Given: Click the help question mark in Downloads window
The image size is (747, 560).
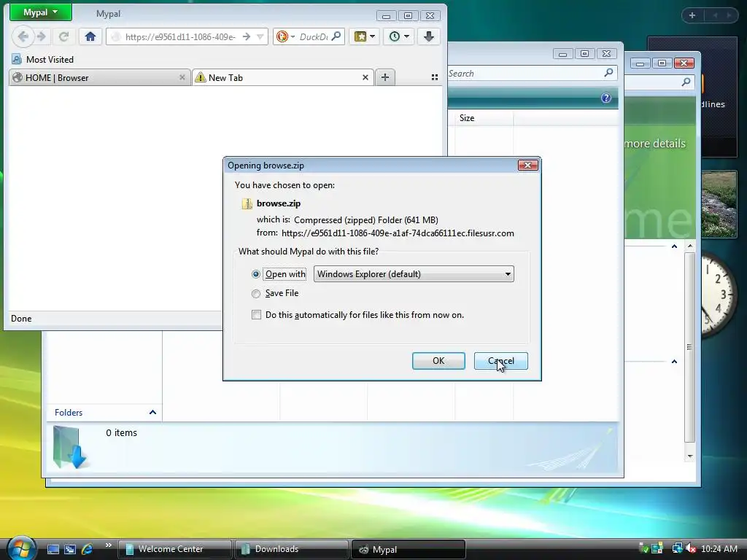Looking at the screenshot, I should (606, 98).
